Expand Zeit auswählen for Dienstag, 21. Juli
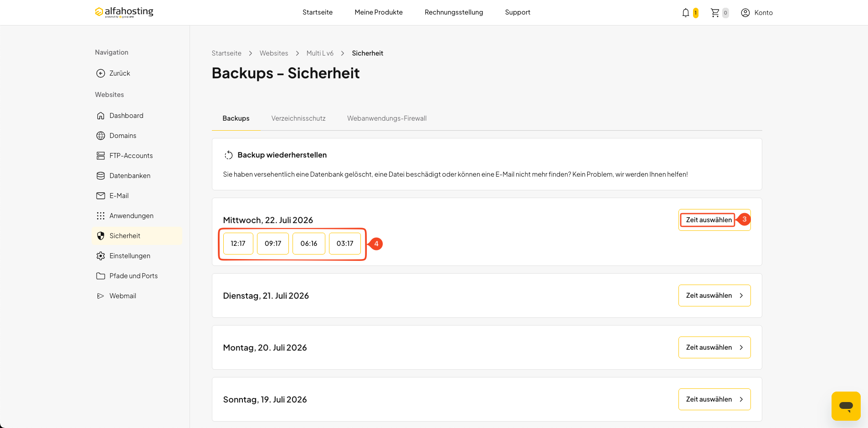The image size is (868, 428). click(x=714, y=296)
